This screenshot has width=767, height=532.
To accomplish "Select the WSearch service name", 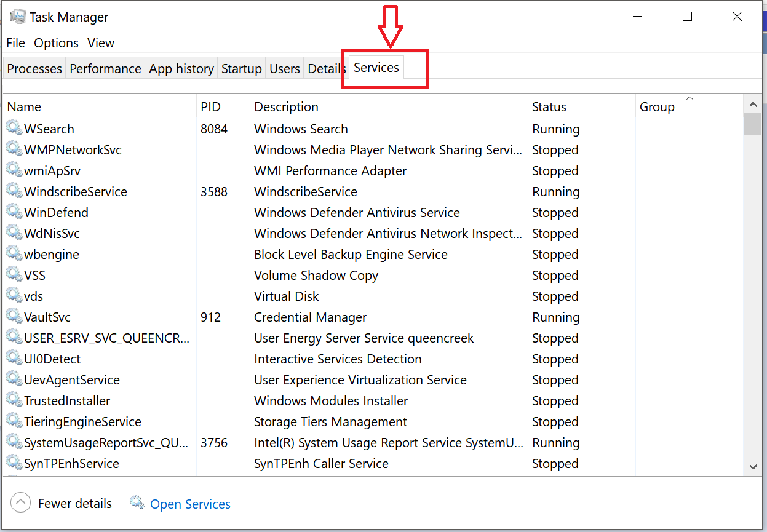I will click(x=49, y=129).
